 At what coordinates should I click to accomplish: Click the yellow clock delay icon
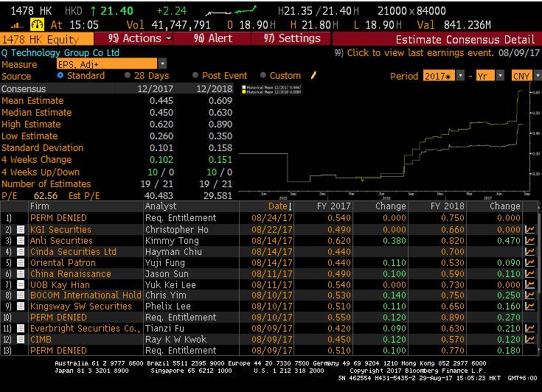click(x=37, y=24)
